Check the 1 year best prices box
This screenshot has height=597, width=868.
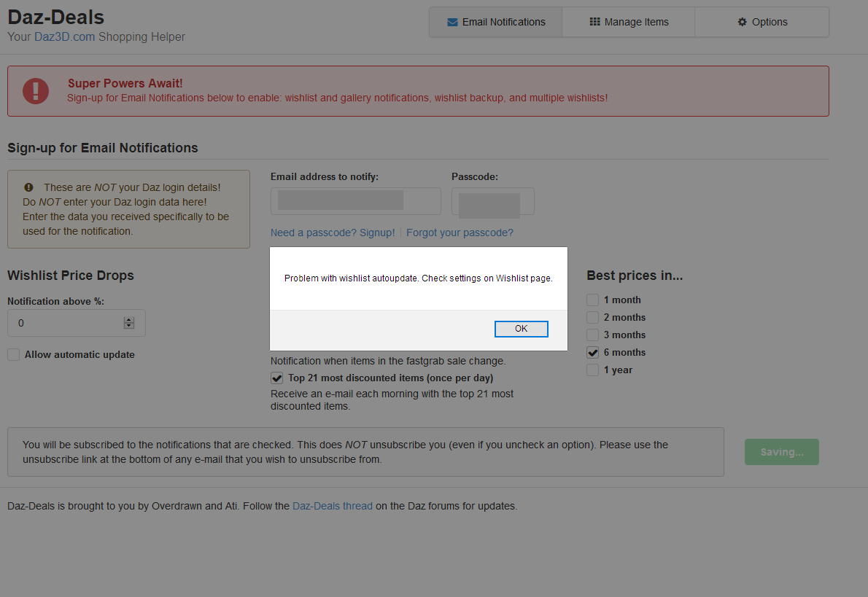tap(592, 370)
